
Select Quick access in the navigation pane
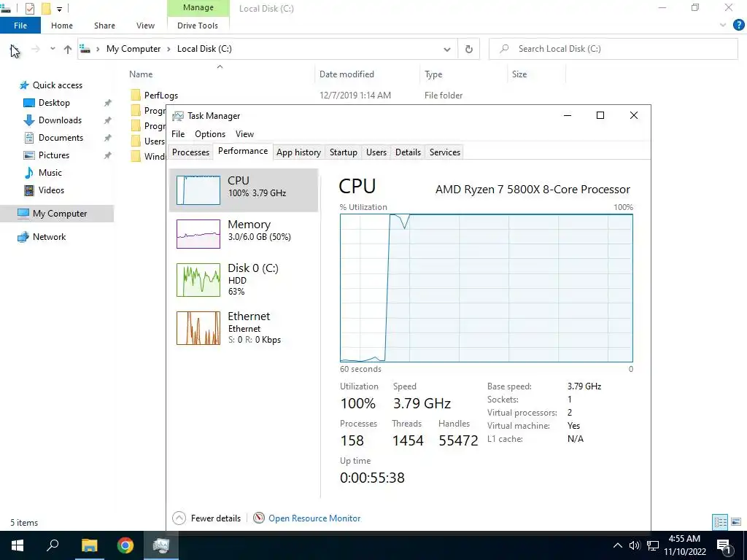[57, 85]
